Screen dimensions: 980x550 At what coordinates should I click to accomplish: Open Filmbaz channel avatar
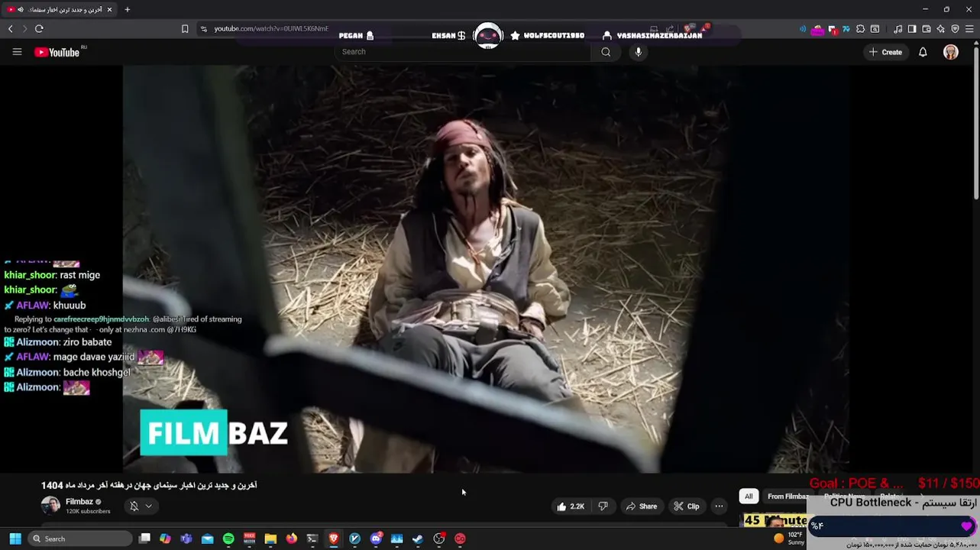50,506
